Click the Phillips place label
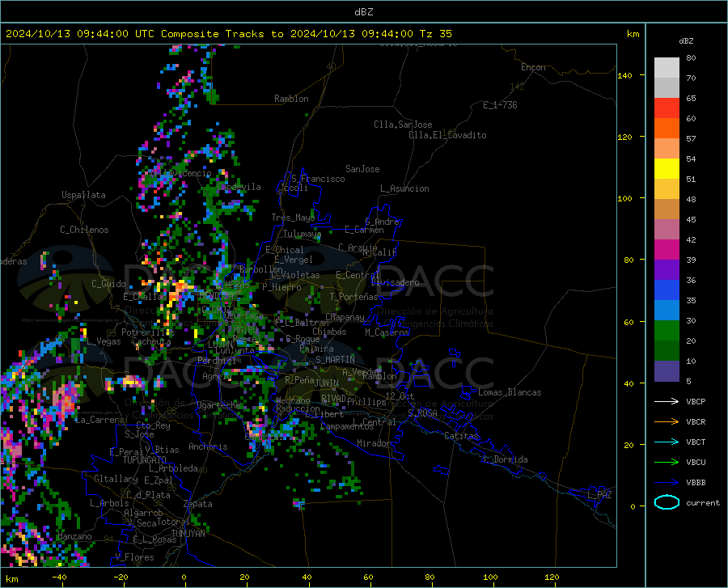The width and height of the screenshot is (728, 588). [x=366, y=401]
